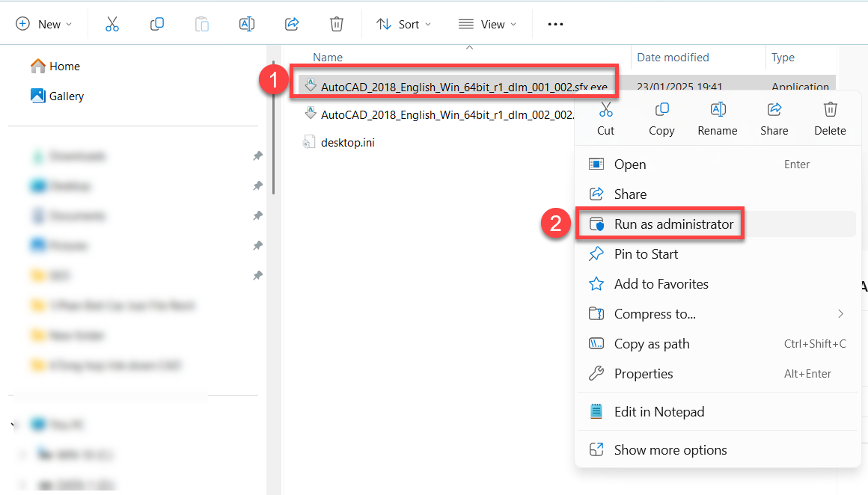Click the Paste clipboard icon in toolbar
The width and height of the screenshot is (868, 495).
tap(202, 25)
